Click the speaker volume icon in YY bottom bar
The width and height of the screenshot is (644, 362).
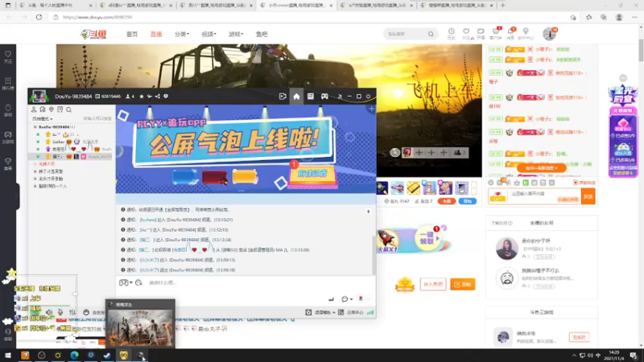pos(49,312)
